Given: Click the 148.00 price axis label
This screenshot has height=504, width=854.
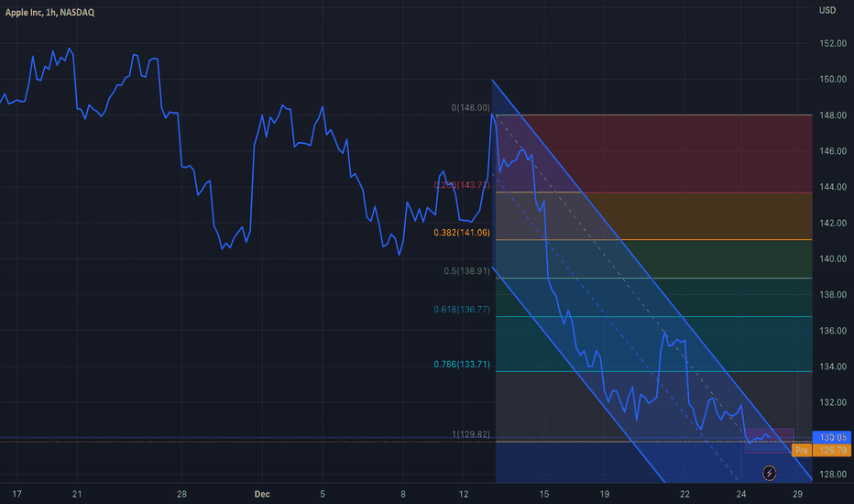Looking at the screenshot, I should 833,115.
